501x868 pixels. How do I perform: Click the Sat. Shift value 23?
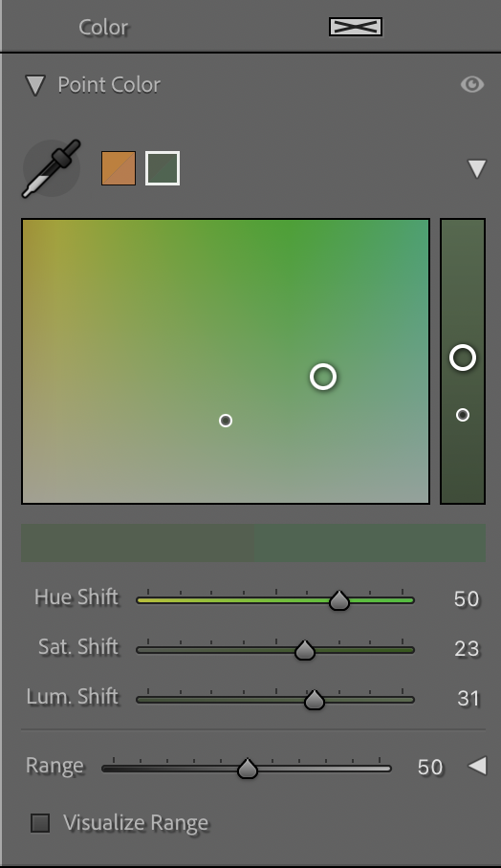pyautogui.click(x=467, y=649)
